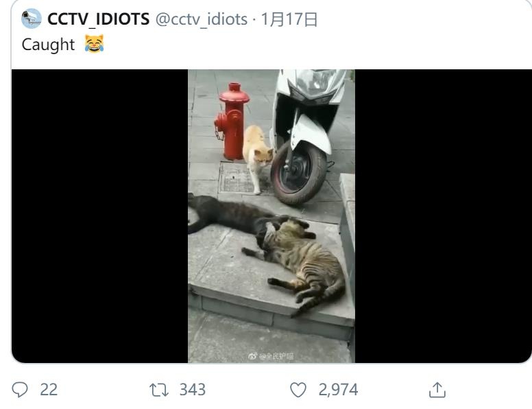Open the 1月17日 timestamp link
532x409 pixels.
[289, 19]
